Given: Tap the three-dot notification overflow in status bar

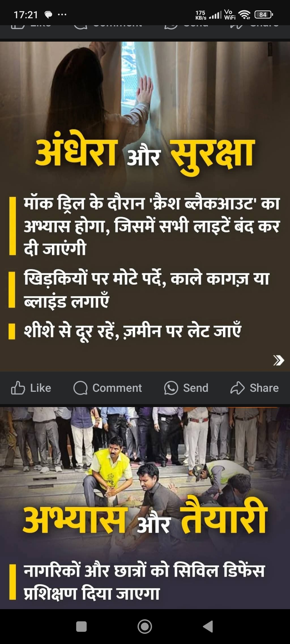Looking at the screenshot, I should [62, 15].
